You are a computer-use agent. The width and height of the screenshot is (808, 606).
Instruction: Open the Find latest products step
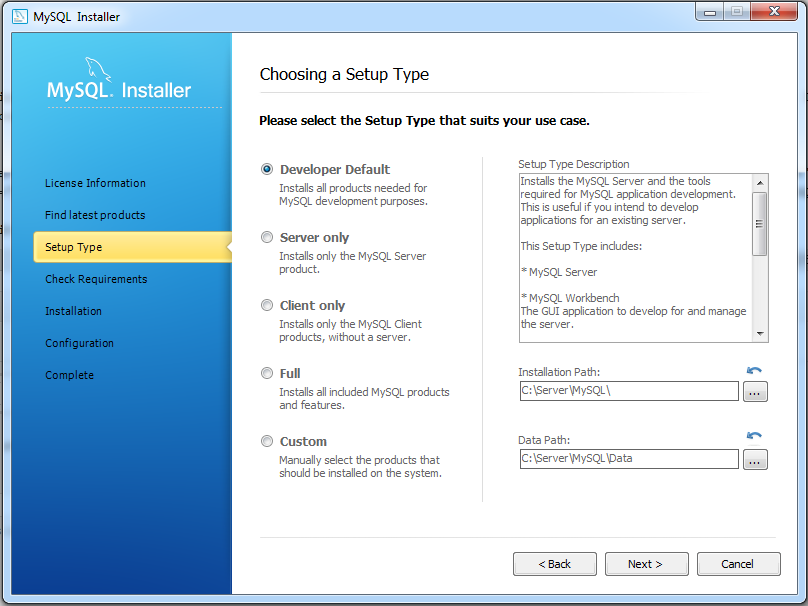[95, 215]
